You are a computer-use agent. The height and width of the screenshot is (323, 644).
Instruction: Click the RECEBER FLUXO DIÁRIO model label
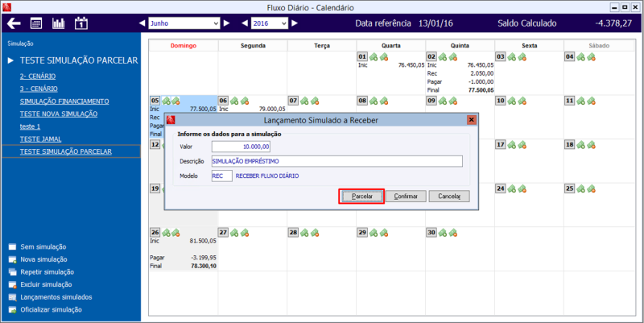pos(267,176)
